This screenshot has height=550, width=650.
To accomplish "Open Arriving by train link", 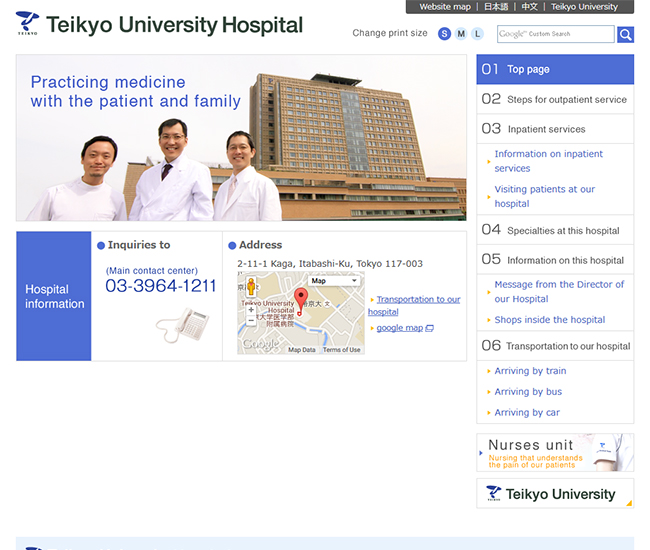I will (x=530, y=371).
